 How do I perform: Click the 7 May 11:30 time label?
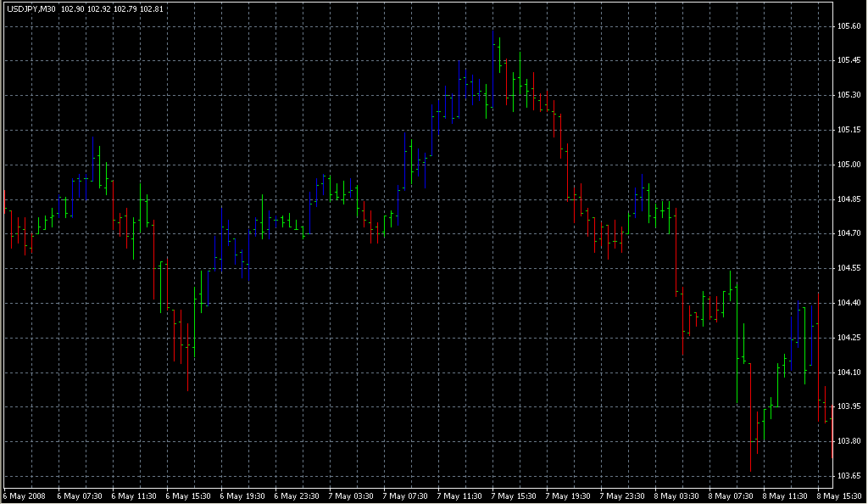(x=459, y=496)
